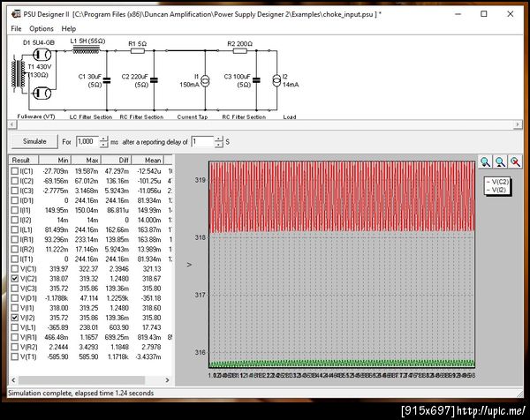Click the results table scroll left arrow
Viewport: 530px width, 420px height.
13,380
